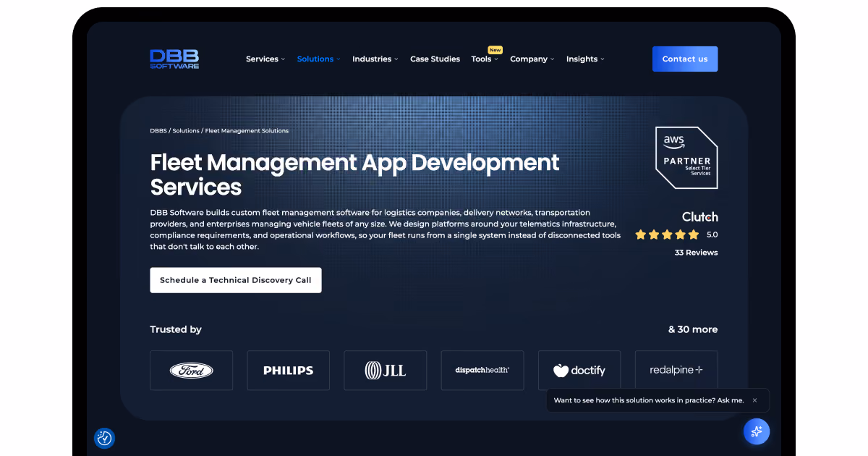Select the Redalpine logo tile
This screenshot has height=456, width=868.
point(676,371)
